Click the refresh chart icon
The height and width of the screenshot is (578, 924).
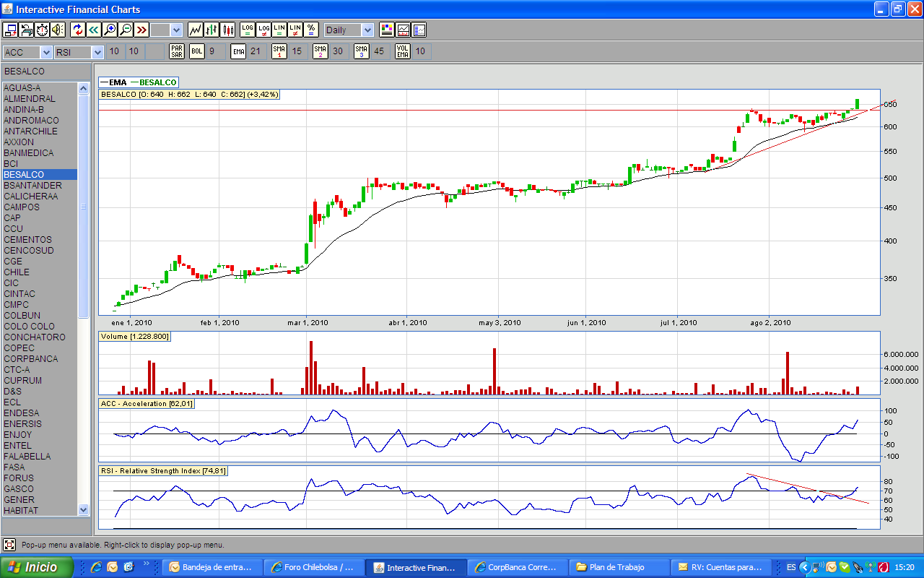pos(77,30)
